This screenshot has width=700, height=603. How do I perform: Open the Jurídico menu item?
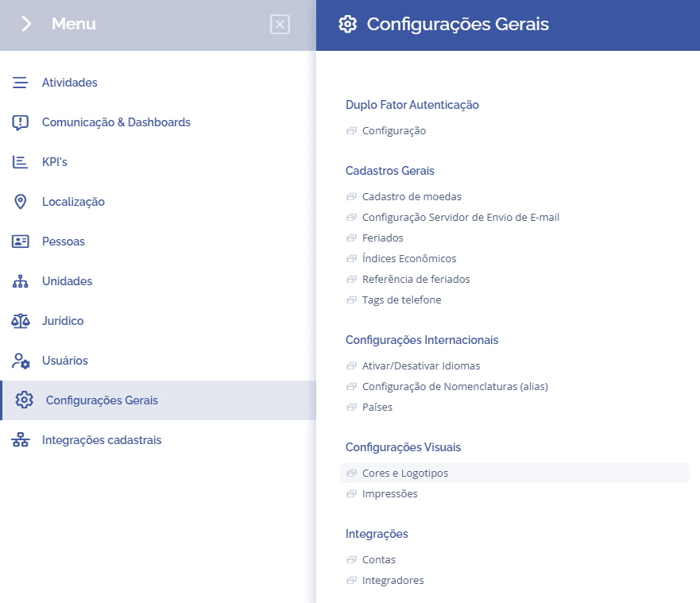63,321
